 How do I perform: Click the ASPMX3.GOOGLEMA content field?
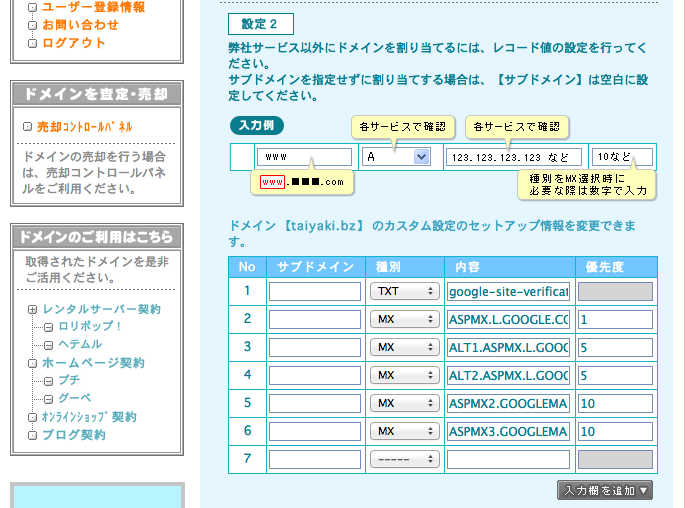tap(509, 431)
